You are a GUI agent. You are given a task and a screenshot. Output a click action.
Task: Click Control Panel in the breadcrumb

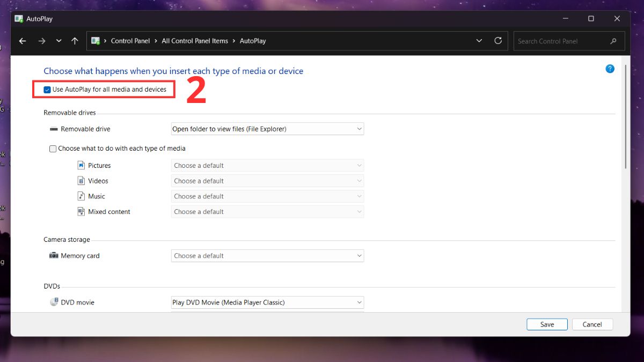point(130,41)
